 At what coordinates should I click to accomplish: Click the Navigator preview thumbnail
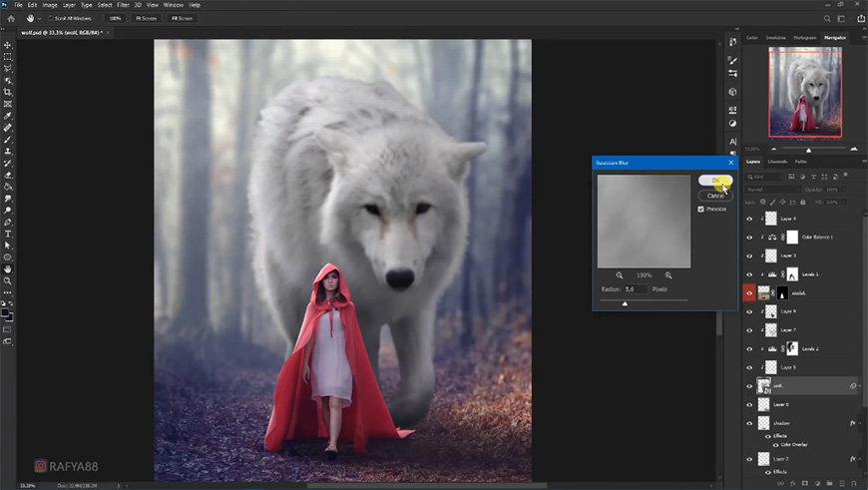click(805, 92)
